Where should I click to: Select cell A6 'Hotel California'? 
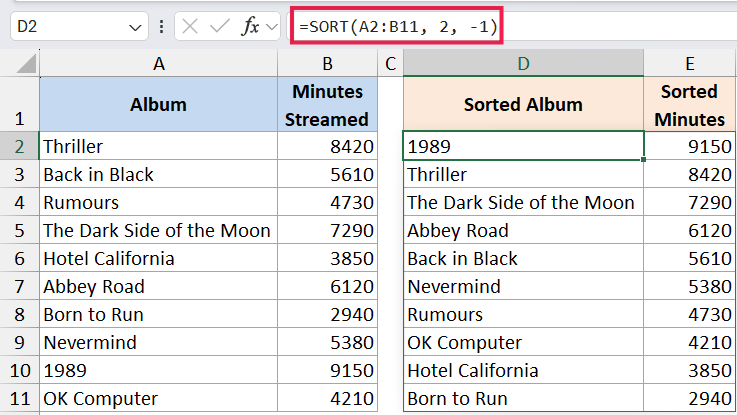click(x=159, y=258)
